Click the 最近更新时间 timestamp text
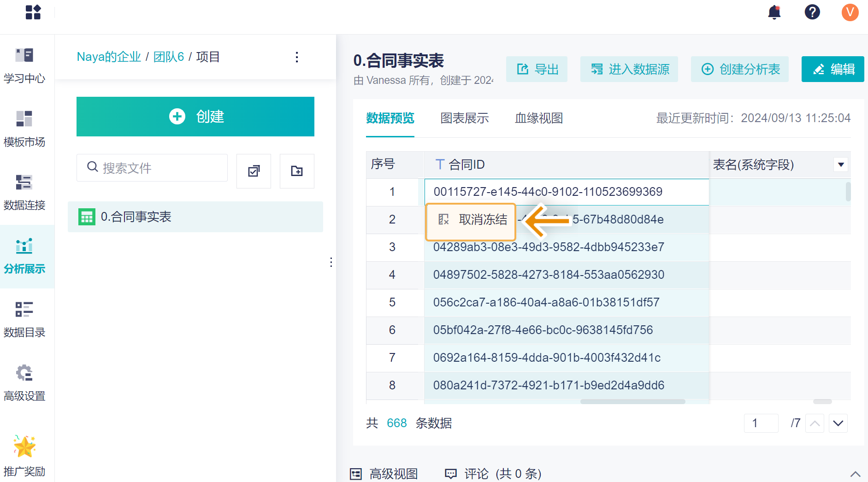The image size is (868, 482). click(x=753, y=118)
